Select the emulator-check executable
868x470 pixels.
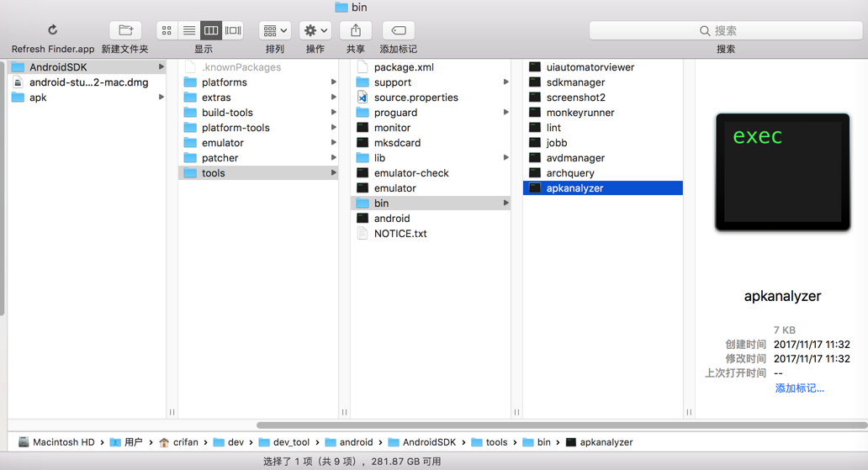pyautogui.click(x=431, y=172)
